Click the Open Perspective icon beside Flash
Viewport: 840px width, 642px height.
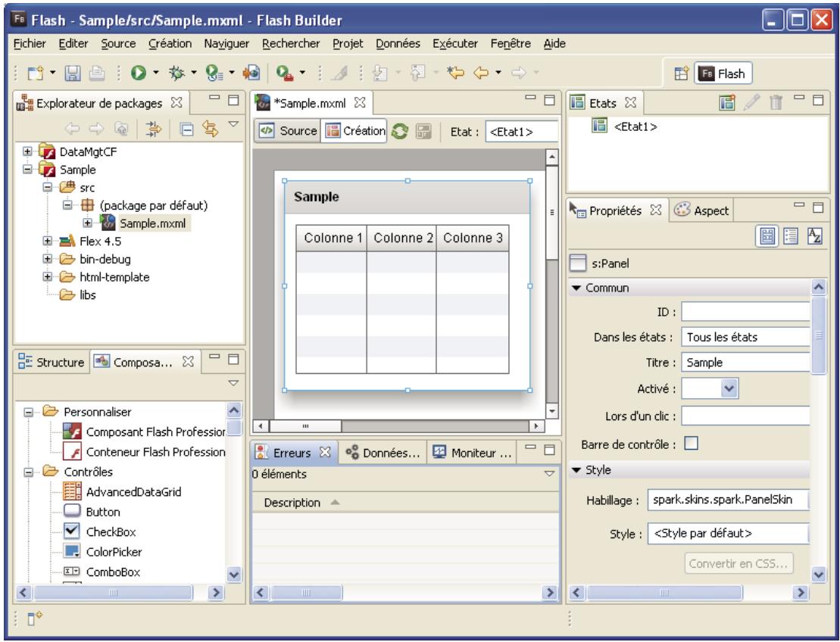[681, 73]
